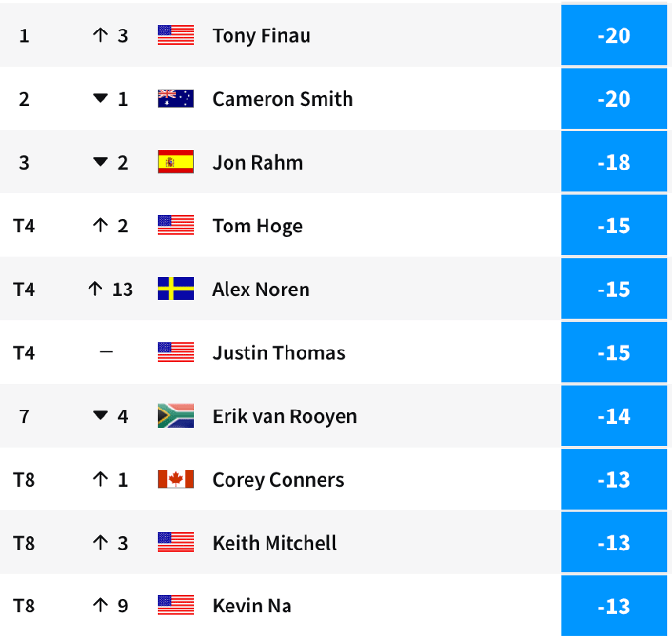672x640 pixels.
Task: Click the Australian flag next to Cameron Smith
Action: click(176, 99)
